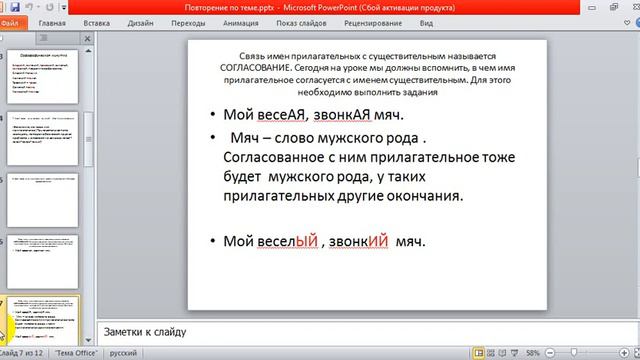
Task: Collapse the ribbon using the caret icon
Action: tap(627, 23)
